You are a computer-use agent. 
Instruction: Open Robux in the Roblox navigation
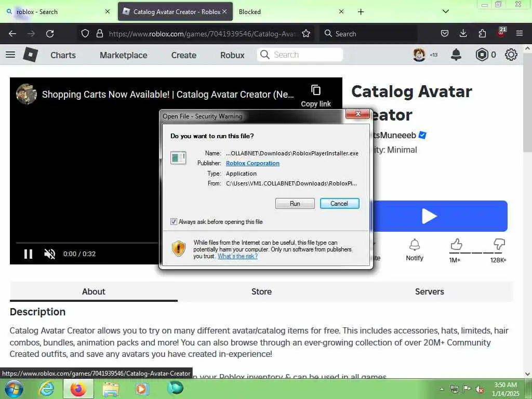tap(232, 55)
